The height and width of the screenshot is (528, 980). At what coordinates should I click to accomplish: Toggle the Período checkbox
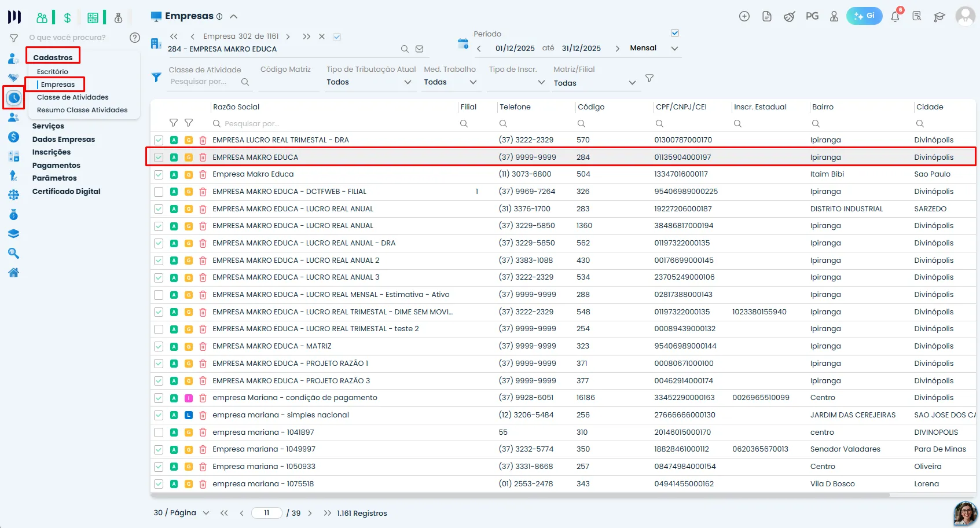[x=675, y=33]
